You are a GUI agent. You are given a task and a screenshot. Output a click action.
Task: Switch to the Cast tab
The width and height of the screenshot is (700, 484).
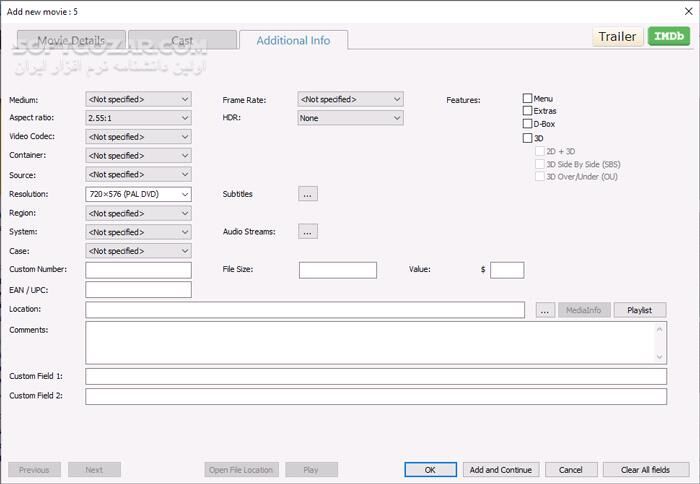click(182, 41)
